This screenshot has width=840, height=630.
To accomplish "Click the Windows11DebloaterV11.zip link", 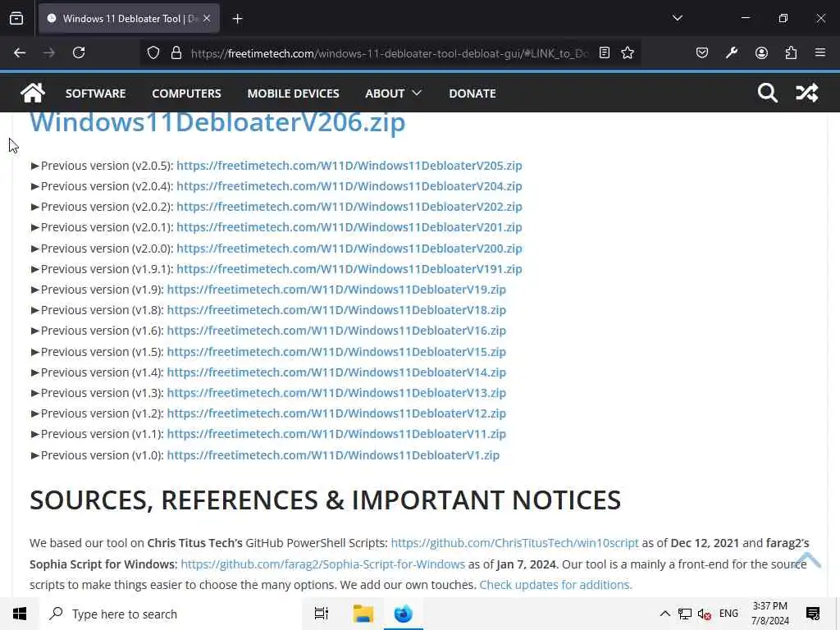I will 336,434.
